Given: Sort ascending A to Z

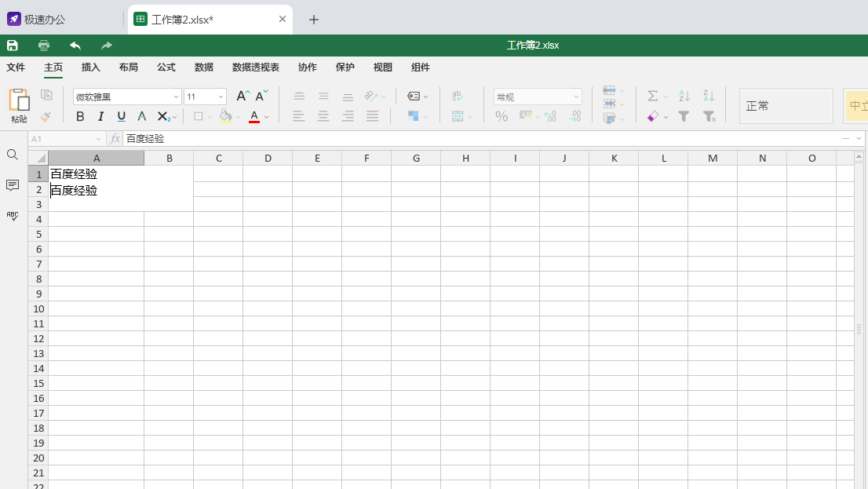Looking at the screenshot, I should tap(684, 96).
